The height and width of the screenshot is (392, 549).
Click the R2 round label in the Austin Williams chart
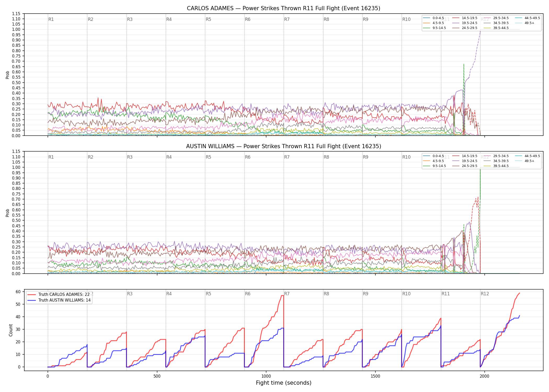pyautogui.click(x=90, y=157)
